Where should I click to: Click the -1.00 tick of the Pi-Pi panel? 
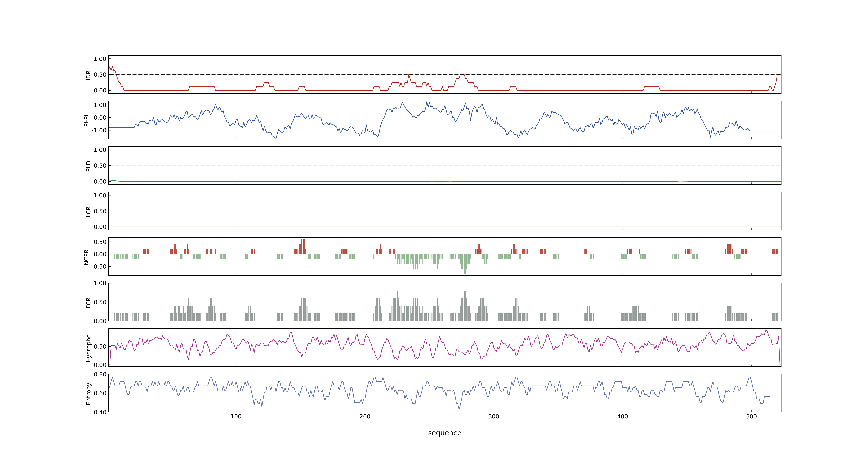pos(99,130)
